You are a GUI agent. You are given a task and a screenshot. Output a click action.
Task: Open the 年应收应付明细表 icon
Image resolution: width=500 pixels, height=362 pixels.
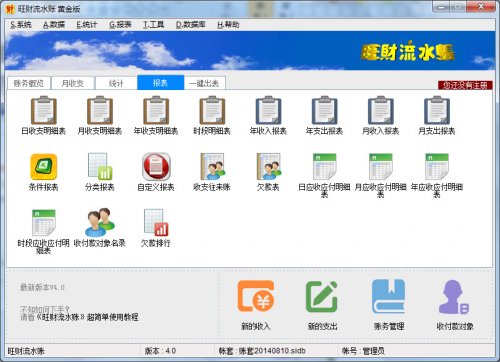[437, 167]
